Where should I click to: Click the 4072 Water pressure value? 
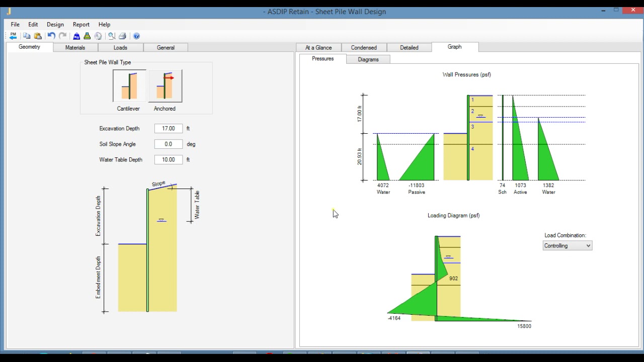383,186
